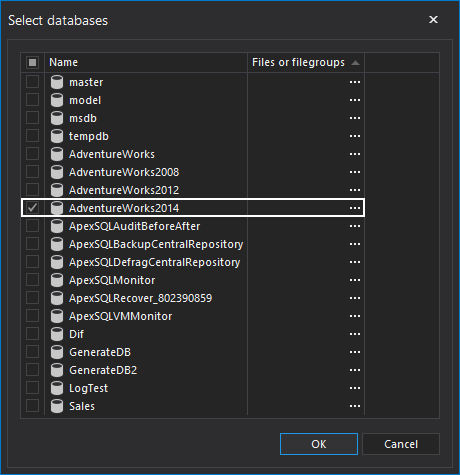
Task: Confirm selection with OK button
Action: 319,444
